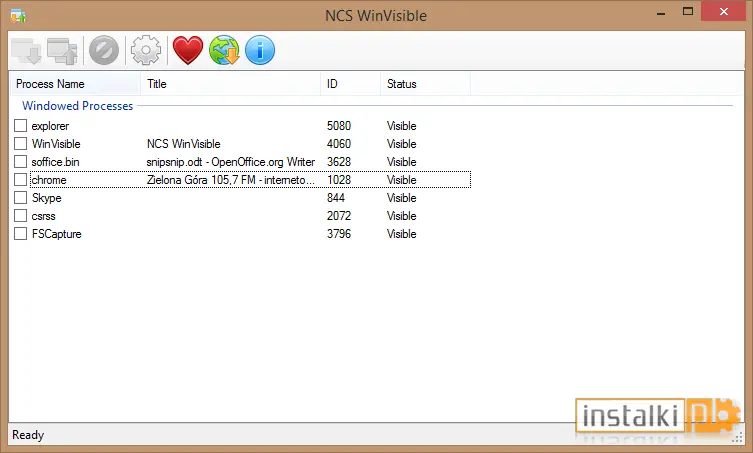
Task: Click process ID 2072
Action: [339, 216]
